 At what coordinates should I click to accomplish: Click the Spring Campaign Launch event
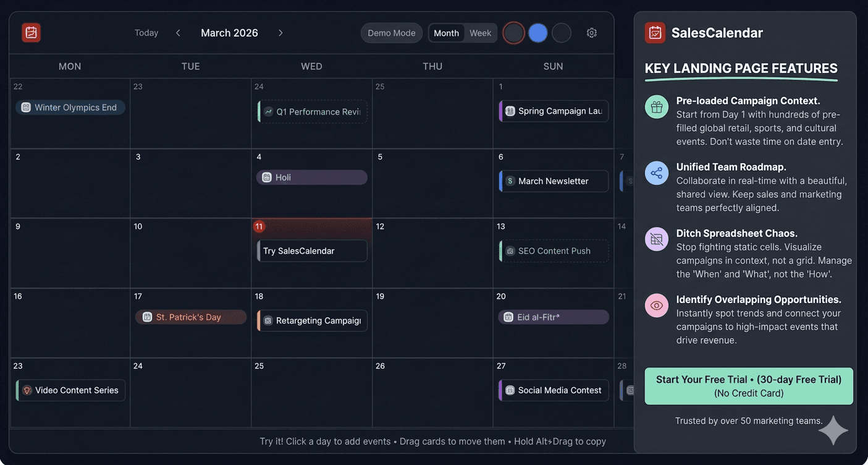554,111
